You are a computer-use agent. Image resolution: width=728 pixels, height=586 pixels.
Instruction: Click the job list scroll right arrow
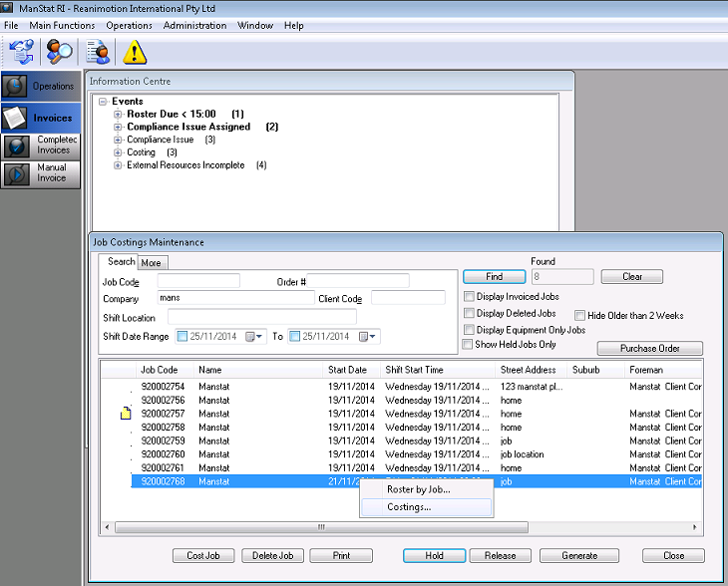[x=694, y=527]
